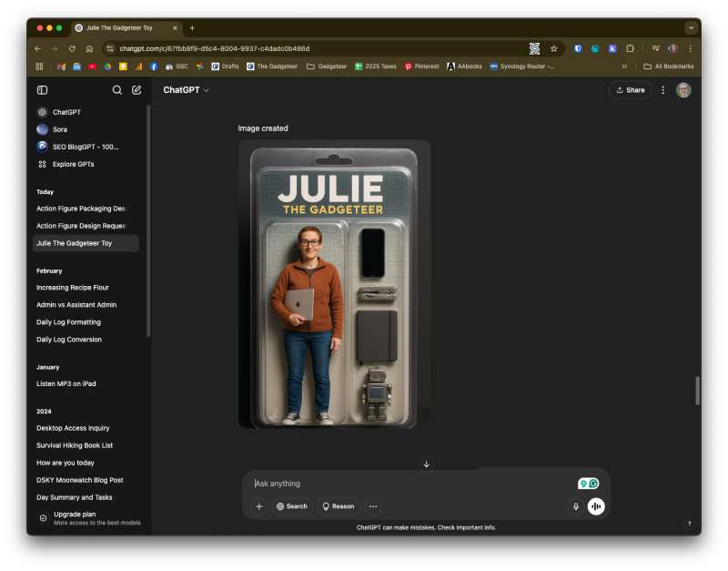Start a new chat with compose icon
The width and height of the screenshot is (728, 571).
click(x=136, y=90)
